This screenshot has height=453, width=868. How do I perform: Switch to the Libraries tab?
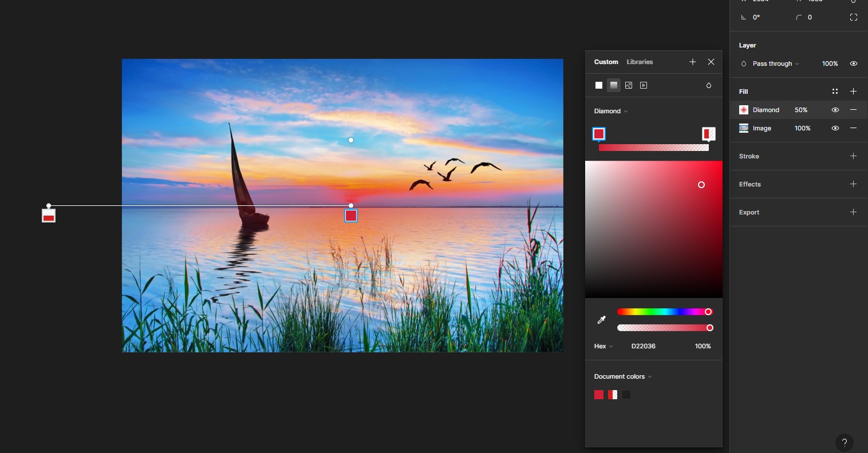[x=640, y=62]
